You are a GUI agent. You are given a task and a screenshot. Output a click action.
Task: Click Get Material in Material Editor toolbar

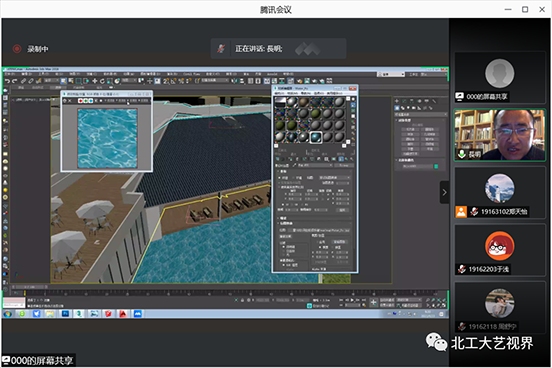(277, 159)
